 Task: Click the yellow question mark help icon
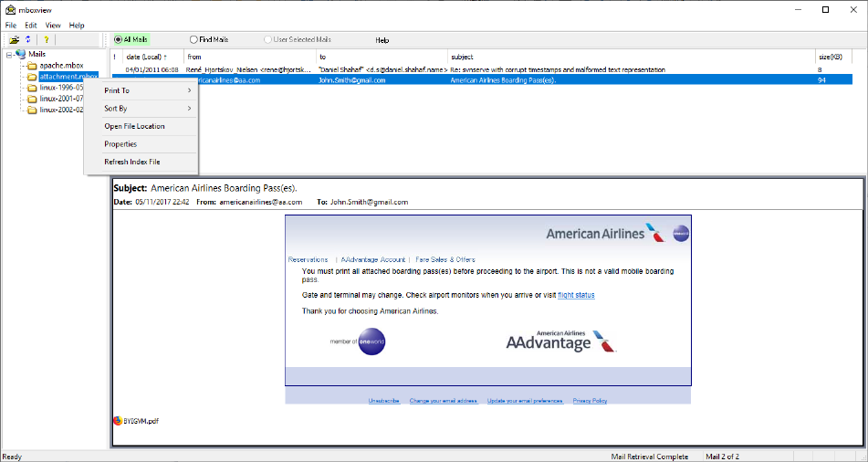pyautogui.click(x=47, y=40)
